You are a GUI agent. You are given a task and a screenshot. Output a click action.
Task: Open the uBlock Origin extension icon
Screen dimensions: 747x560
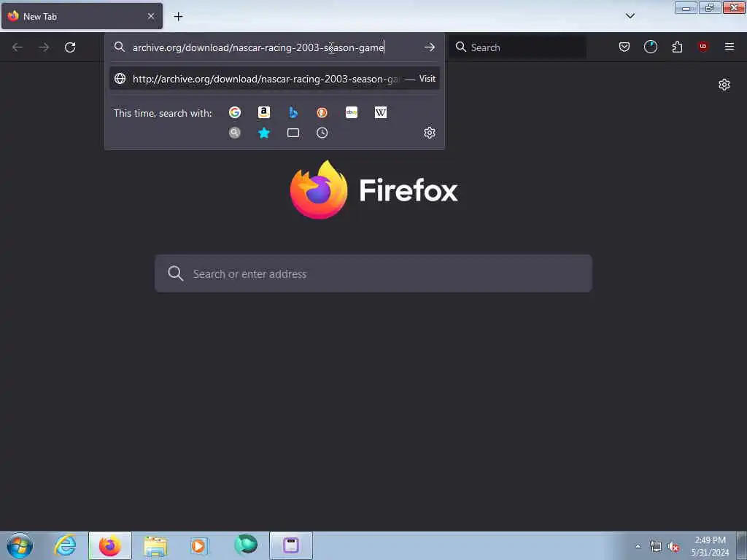point(703,47)
